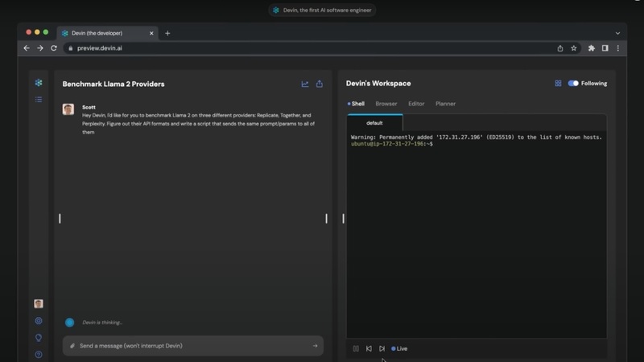644x362 pixels.
Task: Toggle the Following switch
Action: point(573,84)
